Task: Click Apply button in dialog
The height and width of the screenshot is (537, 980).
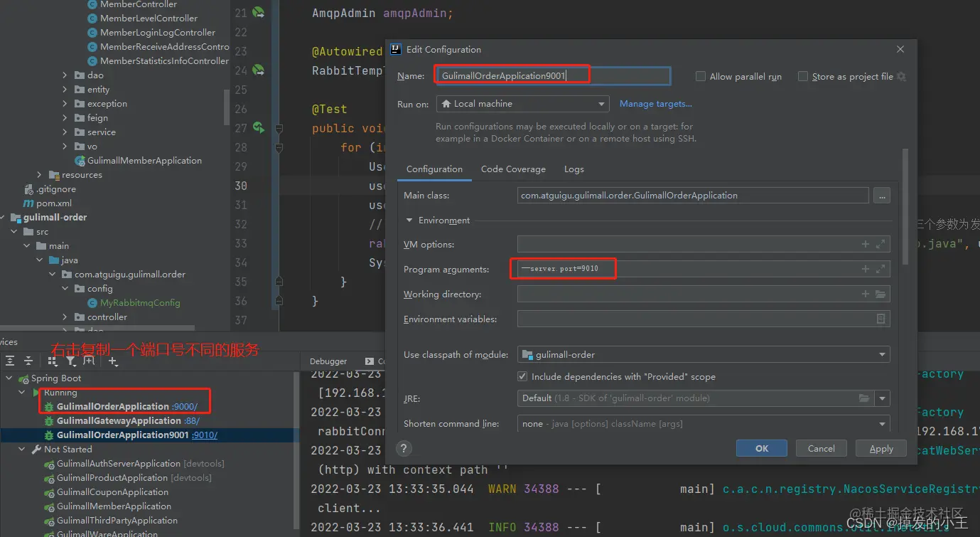Action: click(x=881, y=448)
